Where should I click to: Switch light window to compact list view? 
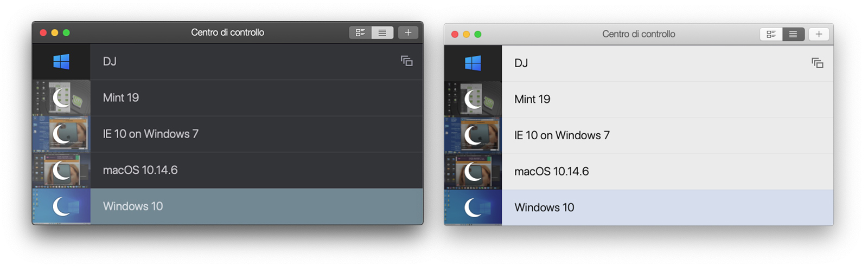(x=793, y=34)
